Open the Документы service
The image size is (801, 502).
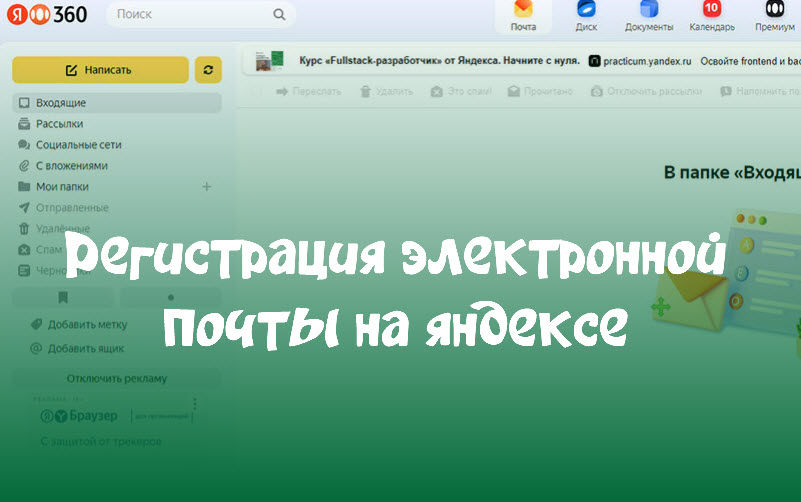649,16
